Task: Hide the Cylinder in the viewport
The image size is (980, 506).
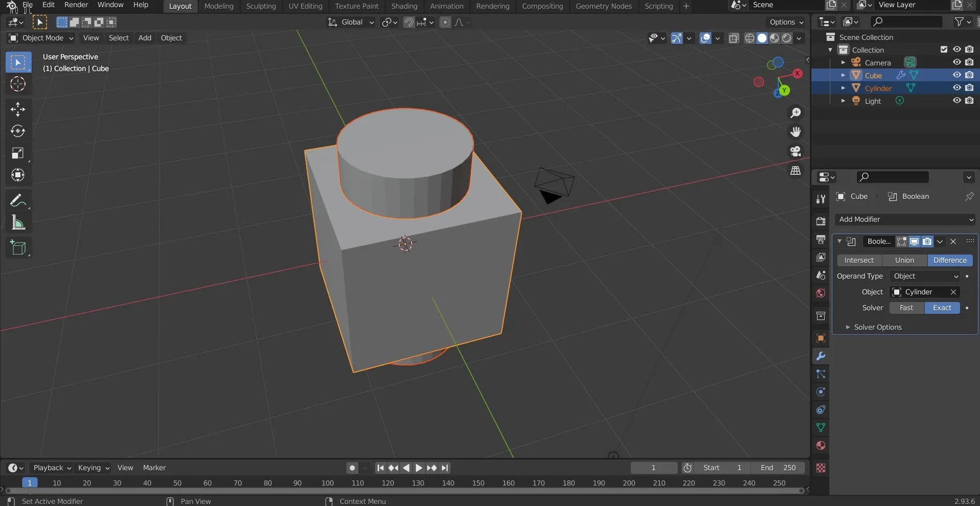Action: tap(956, 87)
